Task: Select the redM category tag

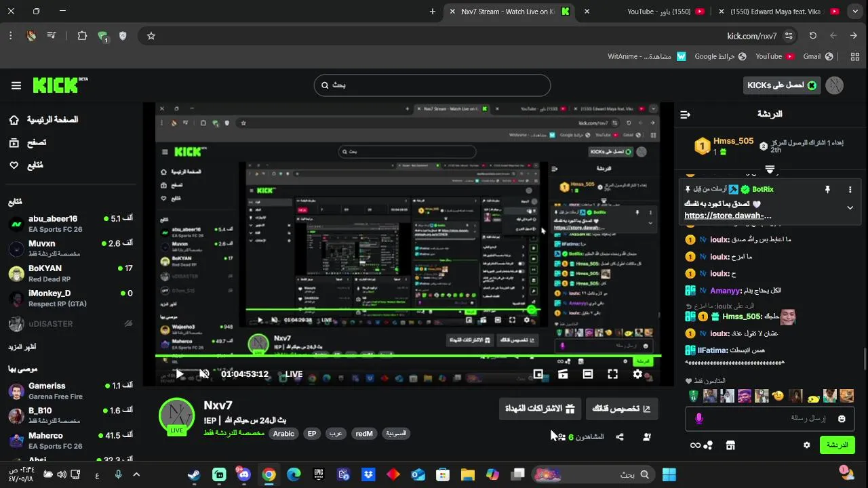Action: 364,434
